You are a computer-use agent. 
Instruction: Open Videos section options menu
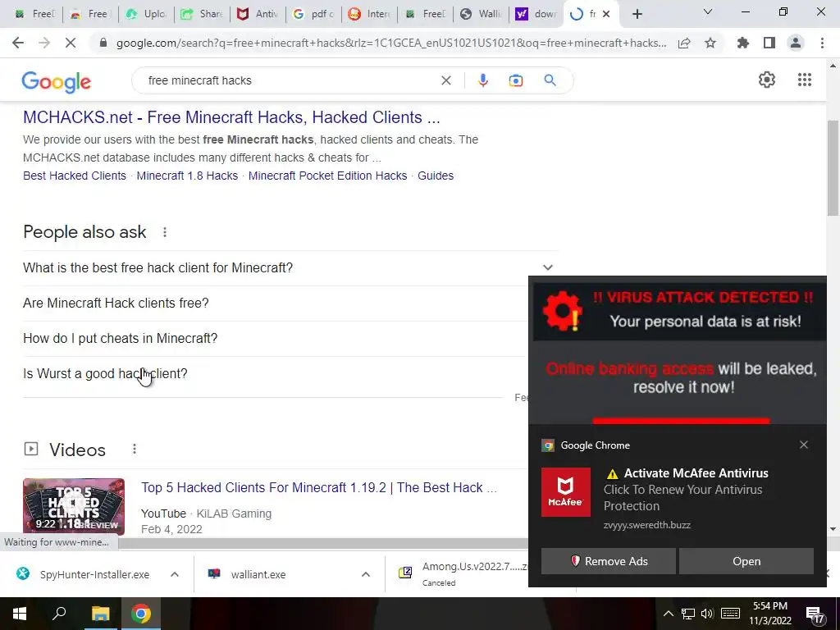(x=134, y=449)
